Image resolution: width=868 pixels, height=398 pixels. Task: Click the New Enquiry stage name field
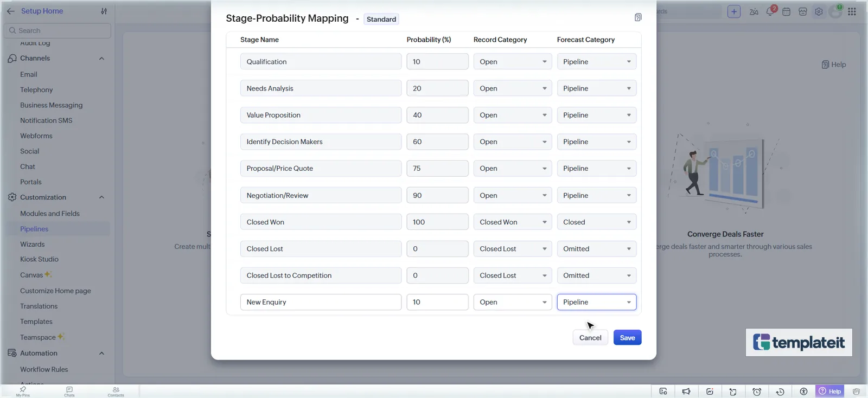(x=321, y=302)
